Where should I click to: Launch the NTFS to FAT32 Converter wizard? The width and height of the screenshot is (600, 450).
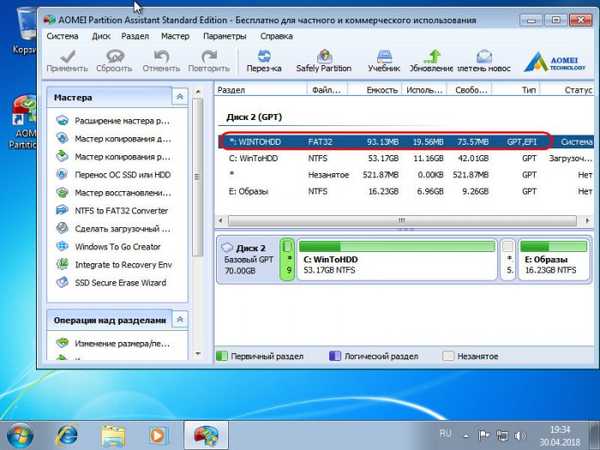point(120,211)
